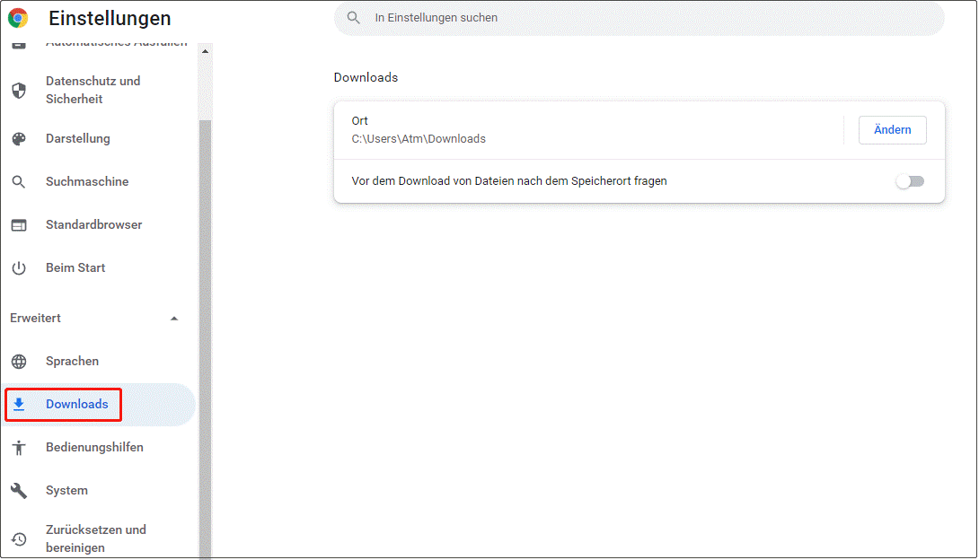Click the wrench icon for System
Screen dimensions: 979x560
19,491
